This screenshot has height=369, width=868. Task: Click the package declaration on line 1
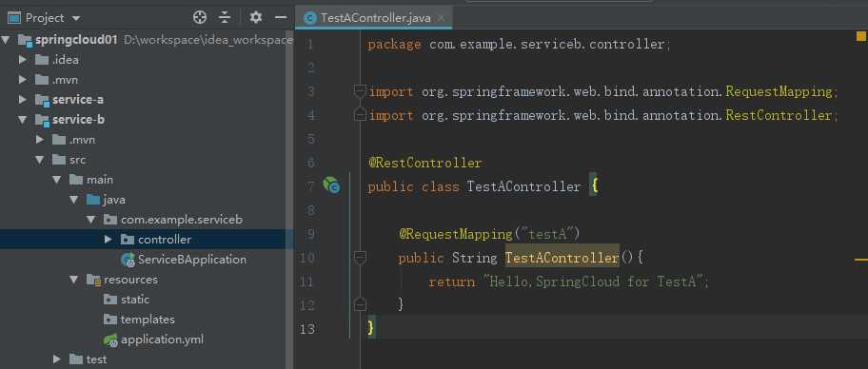(x=519, y=45)
